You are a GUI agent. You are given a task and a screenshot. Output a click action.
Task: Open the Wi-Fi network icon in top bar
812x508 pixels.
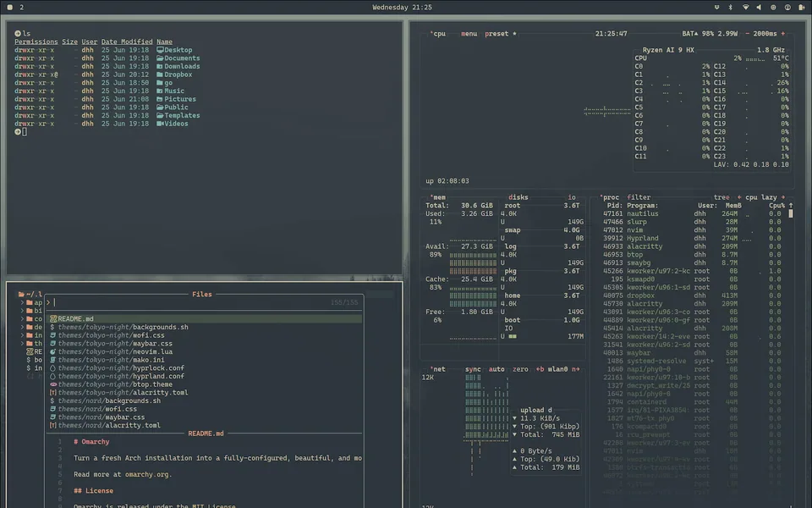(x=746, y=8)
